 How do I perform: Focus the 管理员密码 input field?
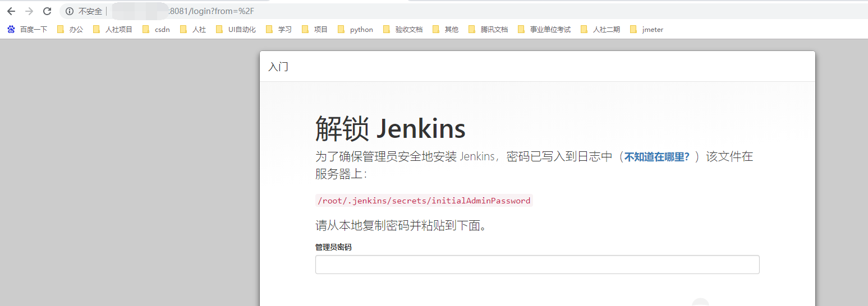click(537, 265)
